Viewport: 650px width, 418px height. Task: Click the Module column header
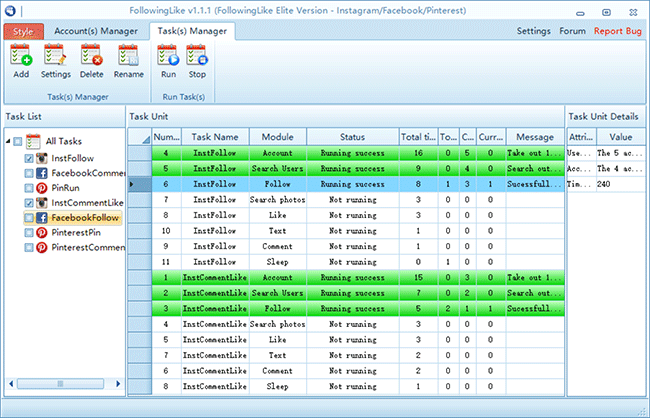(277, 137)
